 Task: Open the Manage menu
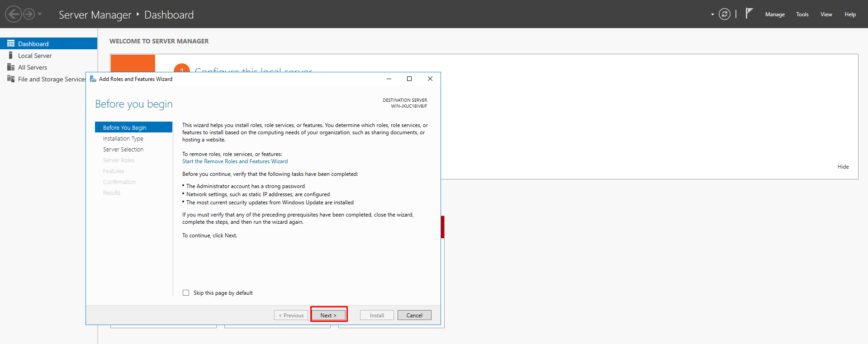[x=775, y=14]
